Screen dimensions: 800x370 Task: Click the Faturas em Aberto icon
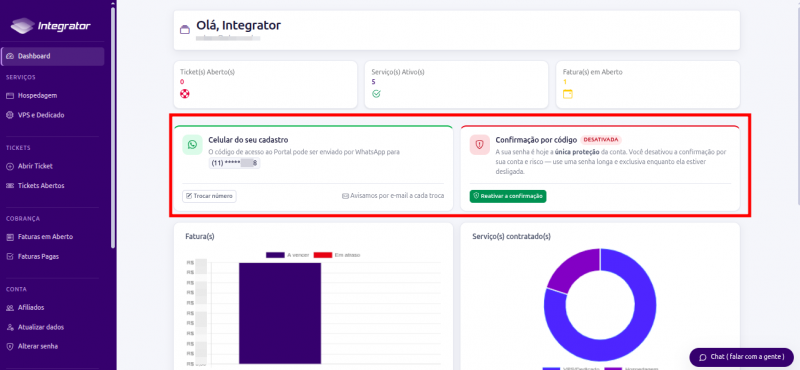pos(10,237)
